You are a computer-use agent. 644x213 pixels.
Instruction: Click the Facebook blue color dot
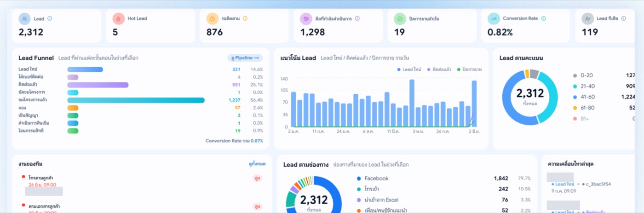(358, 178)
